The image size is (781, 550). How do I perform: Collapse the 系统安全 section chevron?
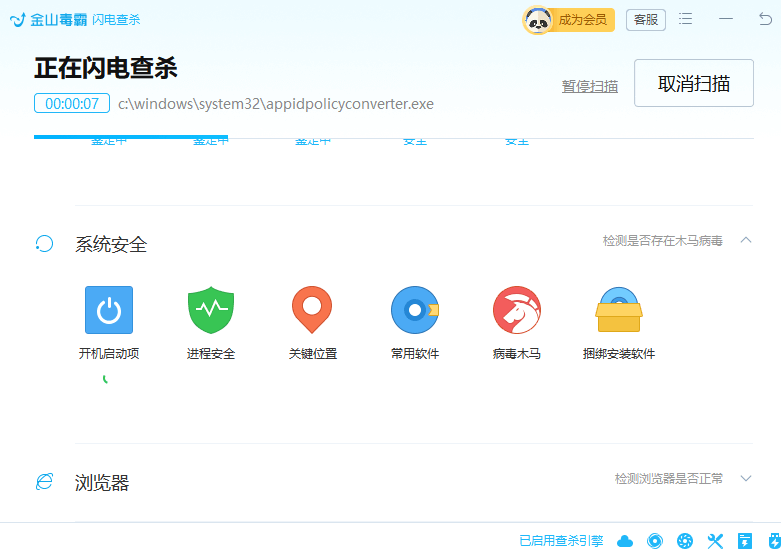(x=746, y=240)
